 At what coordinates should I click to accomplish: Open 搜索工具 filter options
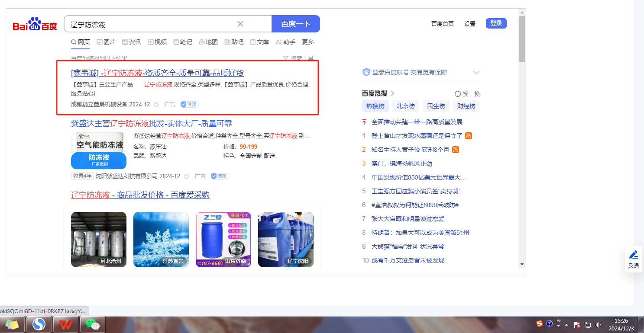point(298,58)
